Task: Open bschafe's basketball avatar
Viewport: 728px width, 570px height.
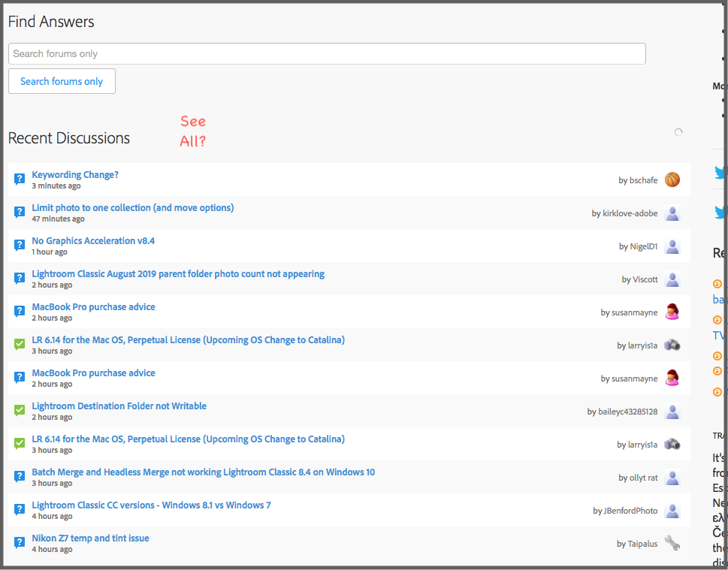Action: pyautogui.click(x=672, y=179)
